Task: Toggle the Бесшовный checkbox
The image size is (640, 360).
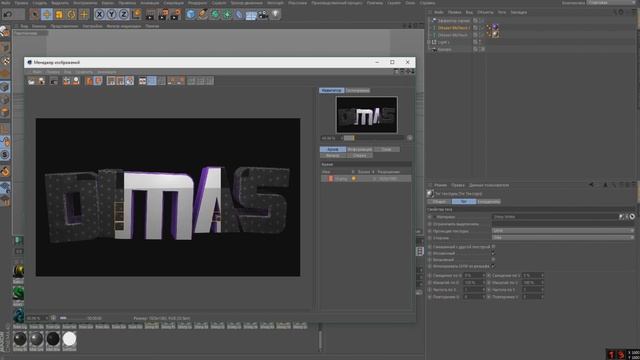Action: (x=493, y=260)
